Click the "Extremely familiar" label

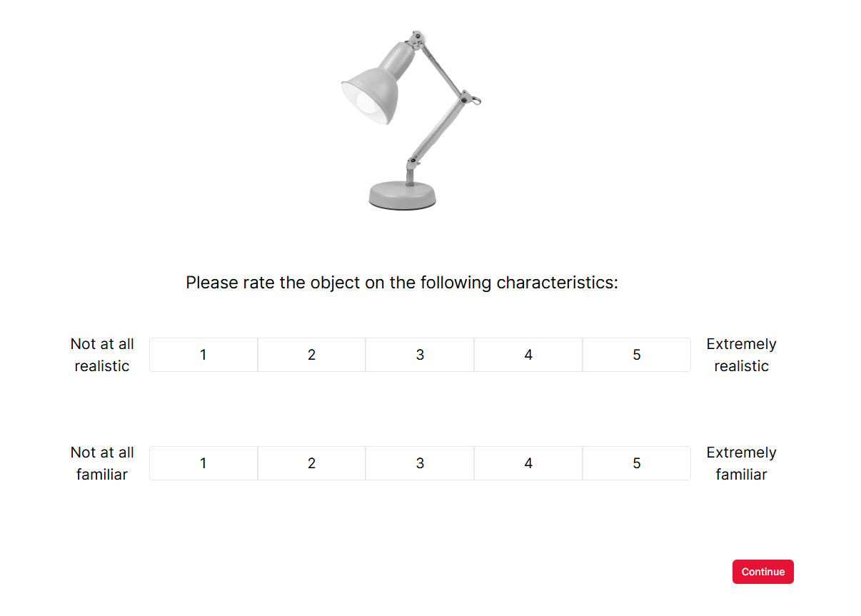click(741, 463)
